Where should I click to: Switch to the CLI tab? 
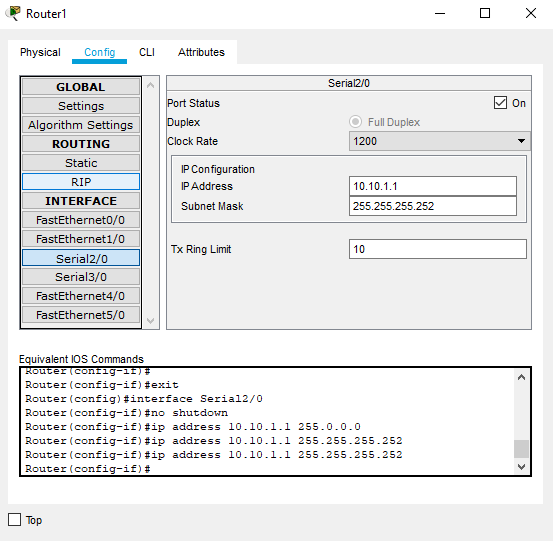pyautogui.click(x=147, y=52)
